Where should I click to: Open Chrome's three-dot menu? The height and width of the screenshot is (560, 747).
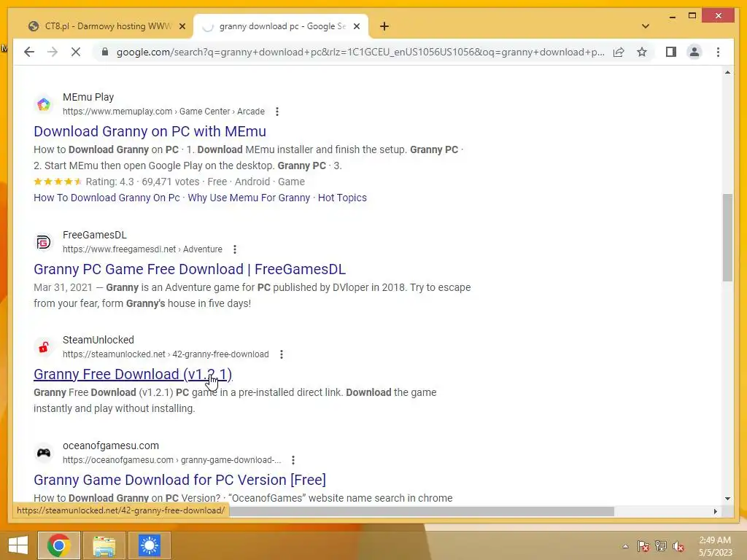click(x=718, y=52)
